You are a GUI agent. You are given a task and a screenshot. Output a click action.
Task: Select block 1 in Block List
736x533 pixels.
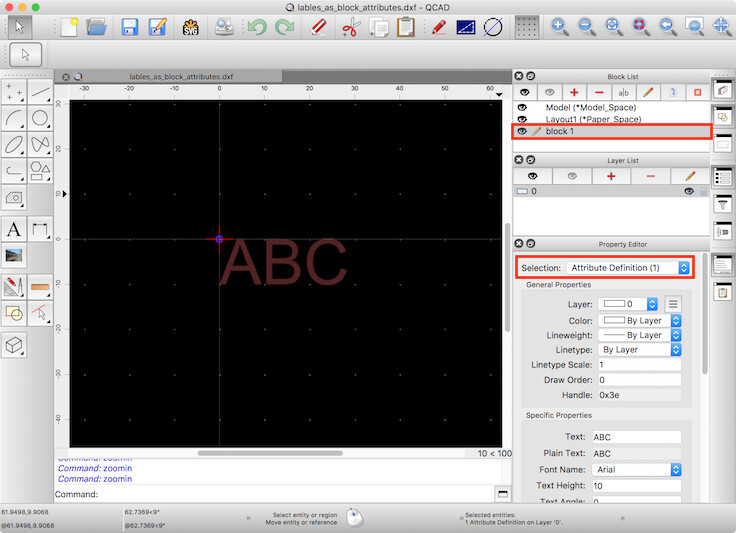pyautogui.click(x=612, y=131)
